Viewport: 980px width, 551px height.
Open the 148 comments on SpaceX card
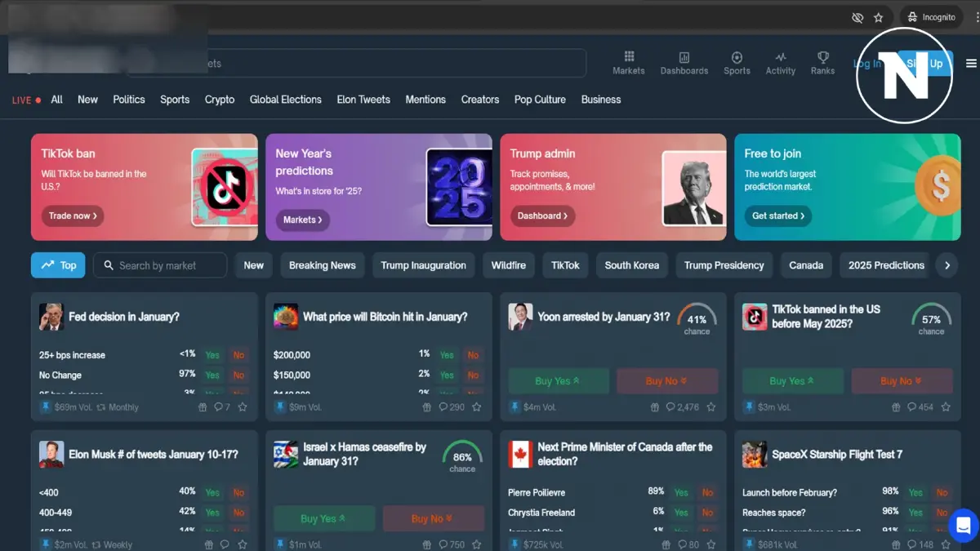[x=920, y=544]
